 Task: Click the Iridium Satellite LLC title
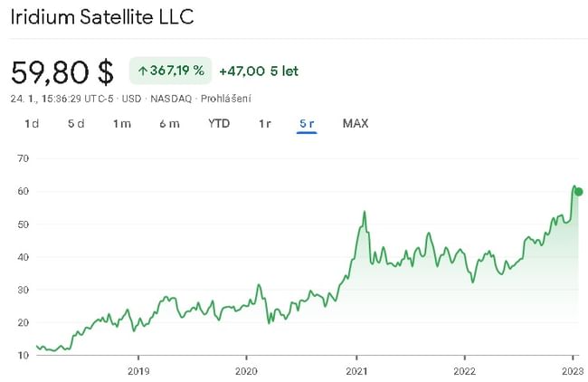click(101, 17)
